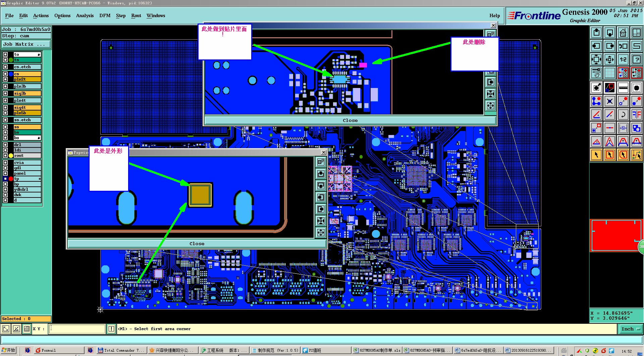Switch to Total Commander in the taskbar
Viewport: 644px width, 356px height.
tap(122, 351)
